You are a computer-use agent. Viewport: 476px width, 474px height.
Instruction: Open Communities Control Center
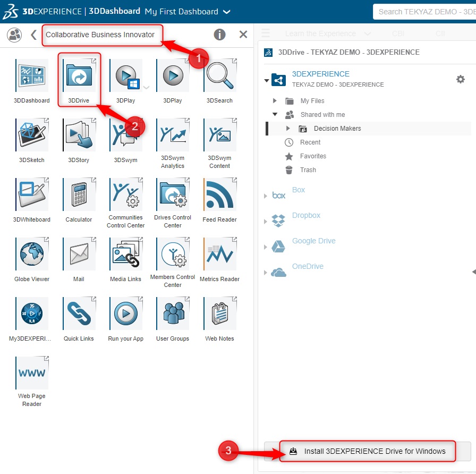coord(126,194)
